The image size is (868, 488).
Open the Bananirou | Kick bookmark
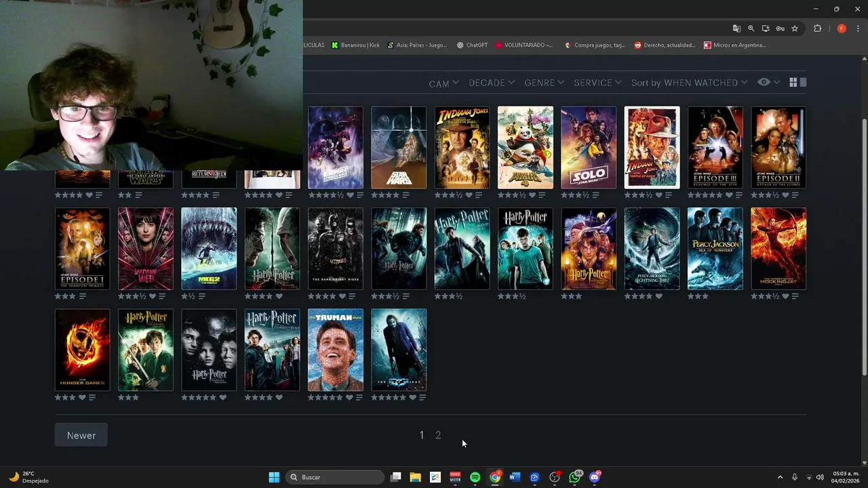coord(355,45)
